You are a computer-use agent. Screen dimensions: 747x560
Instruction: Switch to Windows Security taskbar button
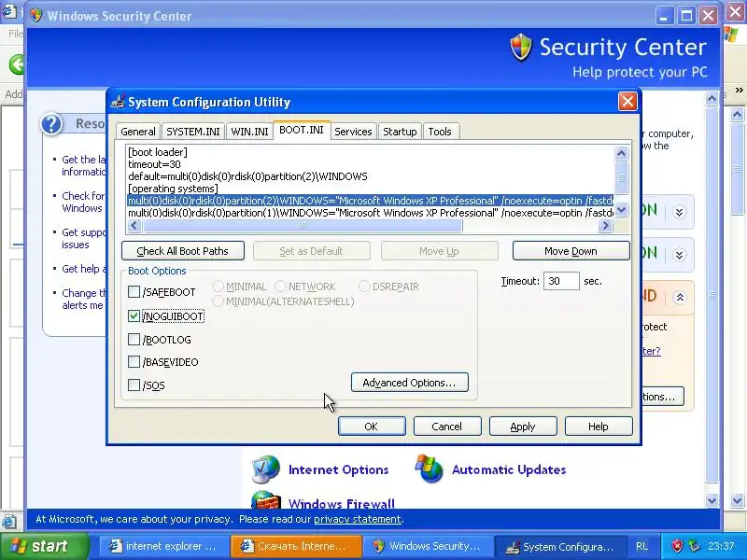coord(428,546)
